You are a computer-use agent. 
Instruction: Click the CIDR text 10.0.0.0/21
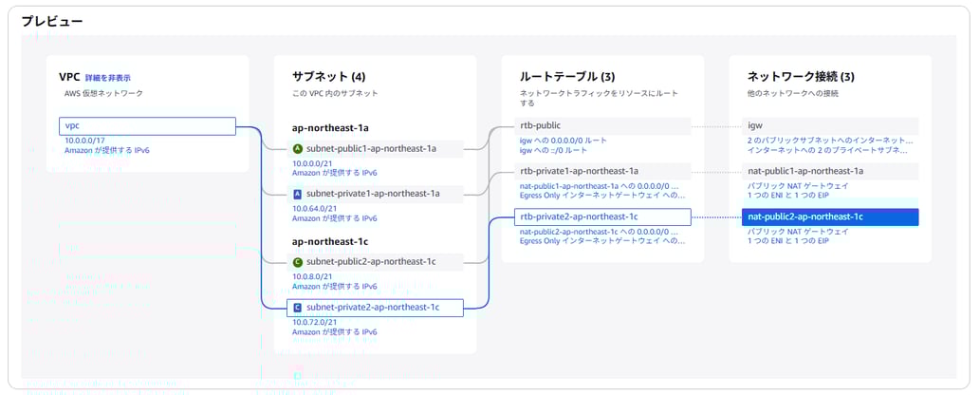[x=312, y=163]
